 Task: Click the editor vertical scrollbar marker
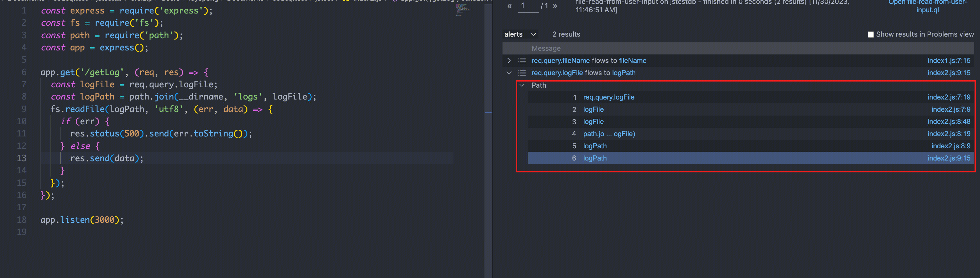488,112
